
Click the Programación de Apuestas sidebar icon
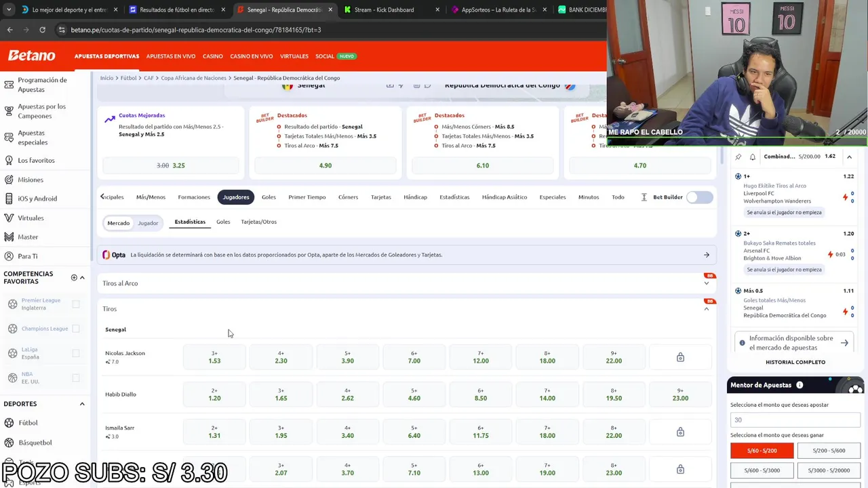pyautogui.click(x=9, y=85)
